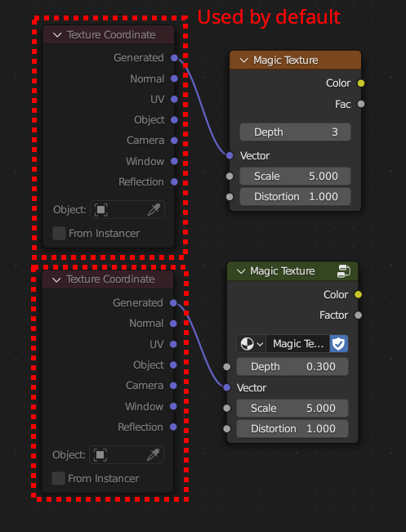This screenshot has width=406, height=532.
Task: Pick object with eyedropper in upper Texture Coordinate node
Action: (154, 210)
